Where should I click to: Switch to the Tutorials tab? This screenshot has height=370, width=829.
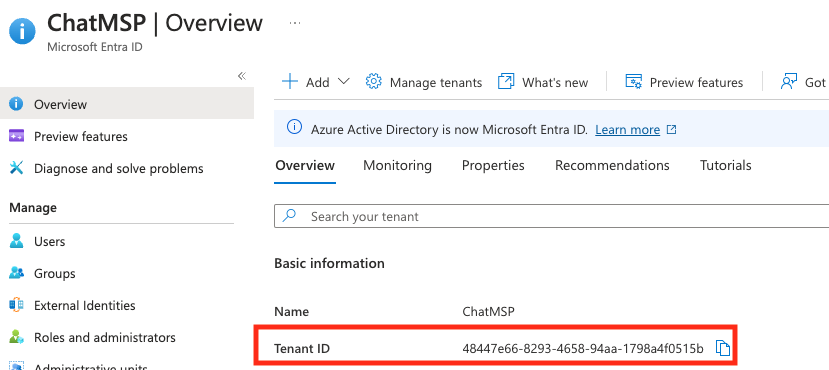(725, 165)
